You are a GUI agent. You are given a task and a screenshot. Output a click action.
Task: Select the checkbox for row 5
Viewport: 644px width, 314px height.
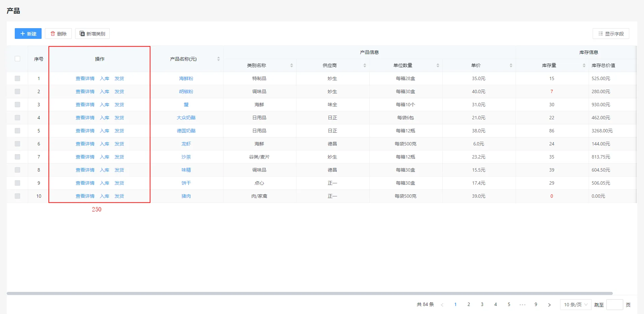coord(17,131)
